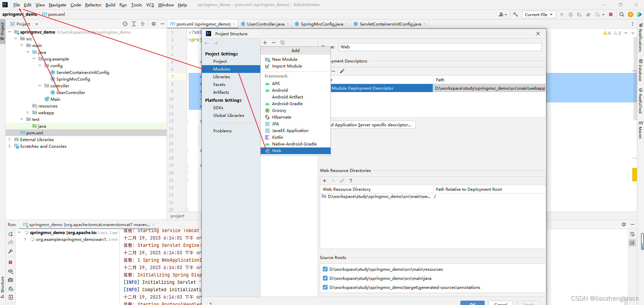Viewport: 644px width, 305px height.
Task: Click the Search Everywhere magnifier icon
Action: (622, 14)
